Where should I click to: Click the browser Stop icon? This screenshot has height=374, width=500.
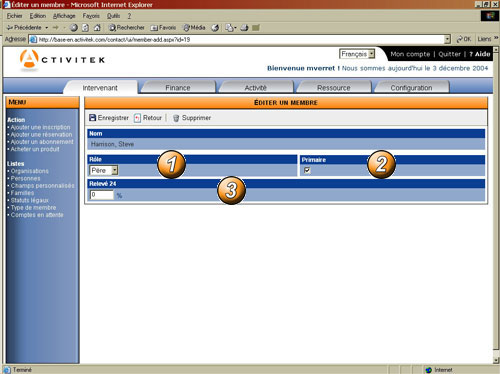click(74, 28)
